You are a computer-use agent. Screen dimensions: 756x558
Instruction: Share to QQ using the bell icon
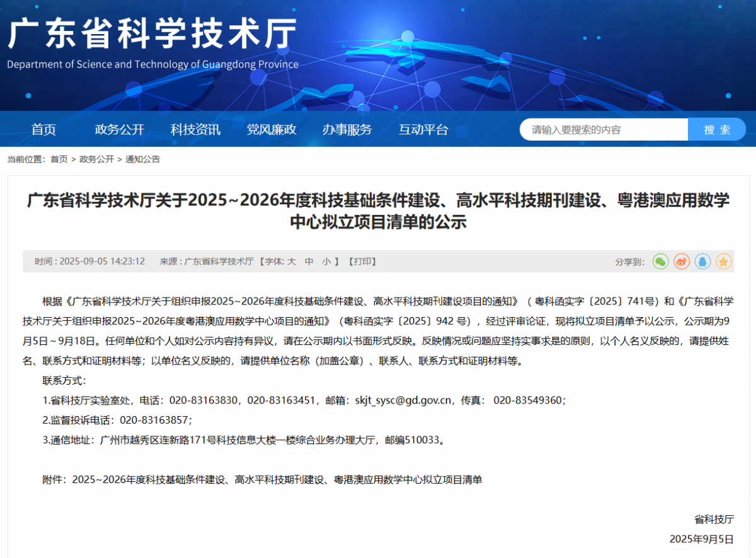coord(702,262)
